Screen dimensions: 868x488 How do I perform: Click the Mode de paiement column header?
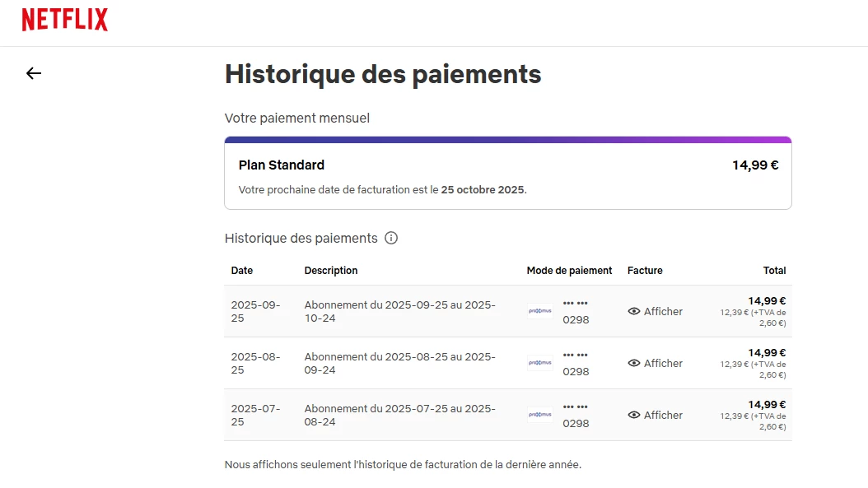(569, 270)
